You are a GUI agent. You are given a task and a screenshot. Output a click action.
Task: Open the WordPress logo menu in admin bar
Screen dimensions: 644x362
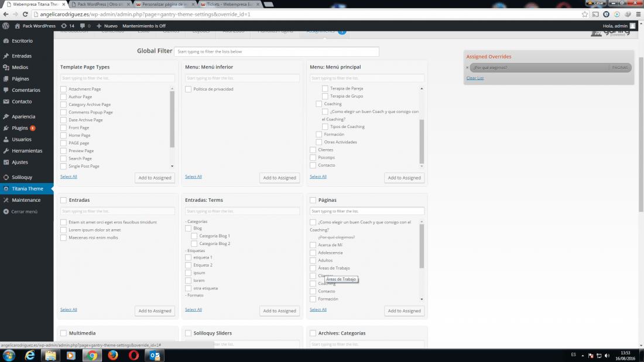6,26
